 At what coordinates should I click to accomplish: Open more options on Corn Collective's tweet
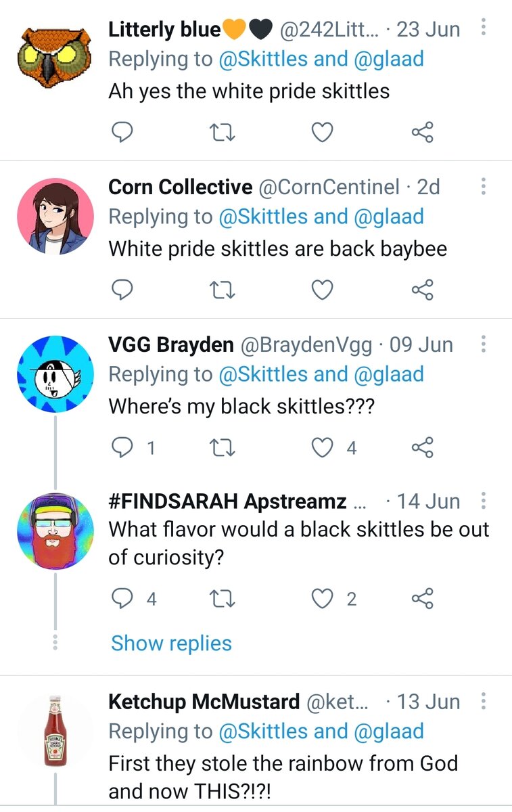tap(484, 186)
